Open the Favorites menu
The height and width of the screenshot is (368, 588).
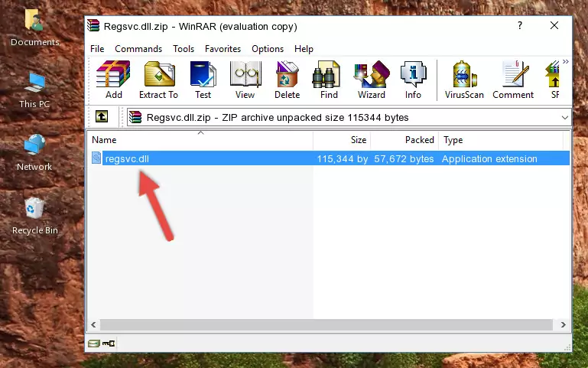coord(223,49)
